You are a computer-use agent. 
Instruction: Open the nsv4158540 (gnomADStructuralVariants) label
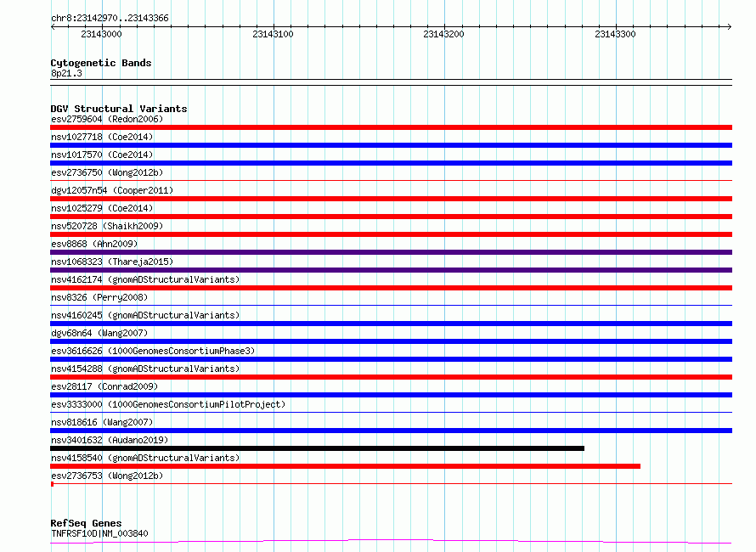tap(145, 458)
